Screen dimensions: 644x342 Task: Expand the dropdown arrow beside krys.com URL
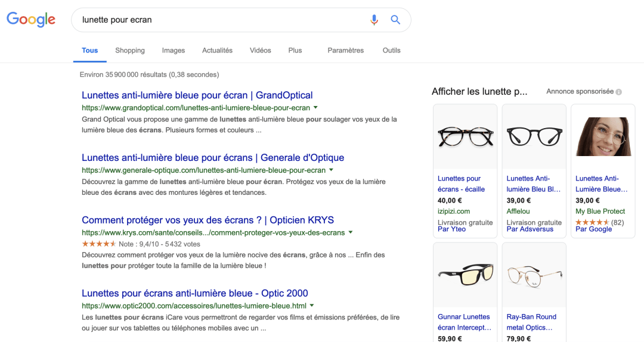tap(351, 232)
